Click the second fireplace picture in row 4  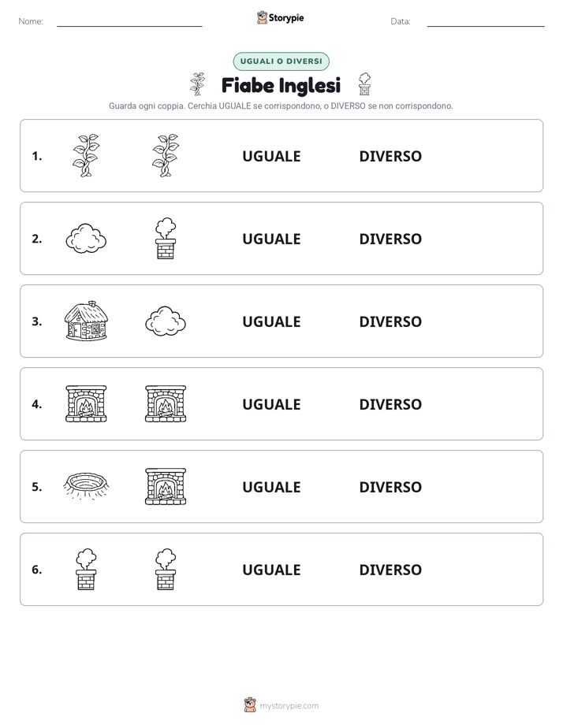[x=166, y=404]
